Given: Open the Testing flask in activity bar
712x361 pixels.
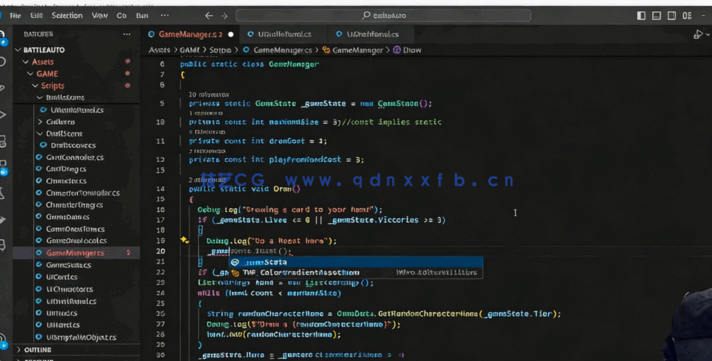Looking at the screenshot, I should pos(3,194).
